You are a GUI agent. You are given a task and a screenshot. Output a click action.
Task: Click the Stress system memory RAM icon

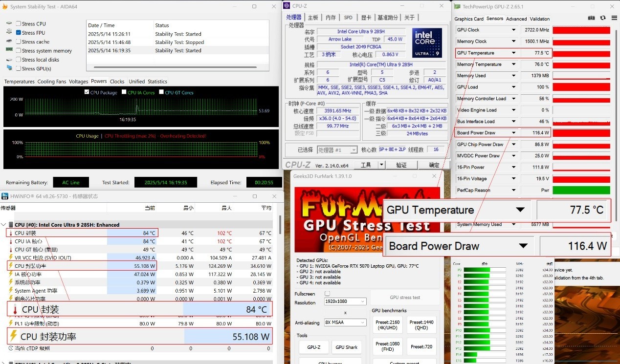click(8, 50)
